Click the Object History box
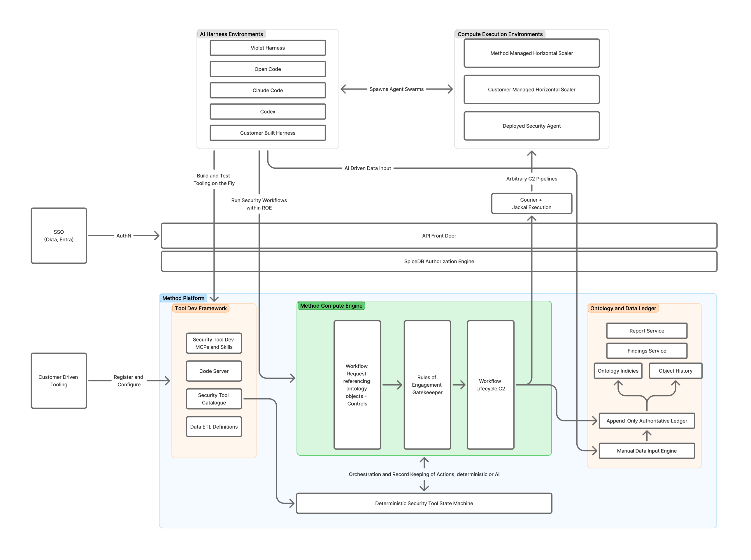Image resolution: width=751 pixels, height=560 pixels. 676,371
